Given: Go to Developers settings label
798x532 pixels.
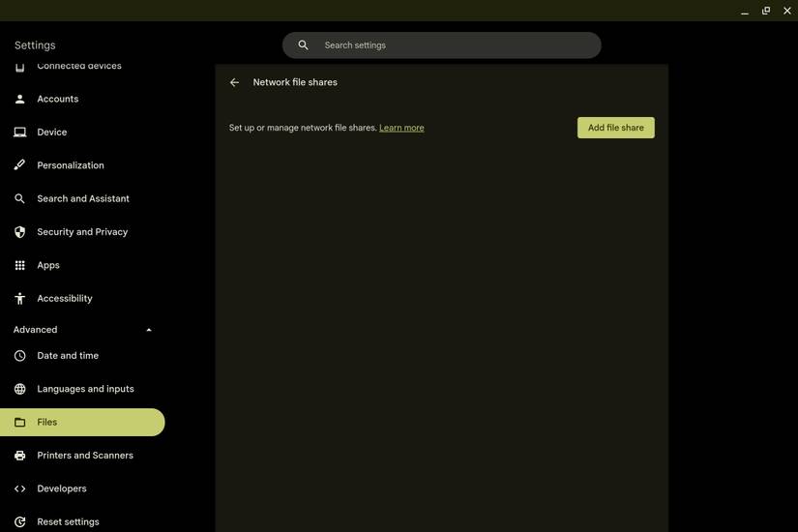Looking at the screenshot, I should tap(62, 488).
